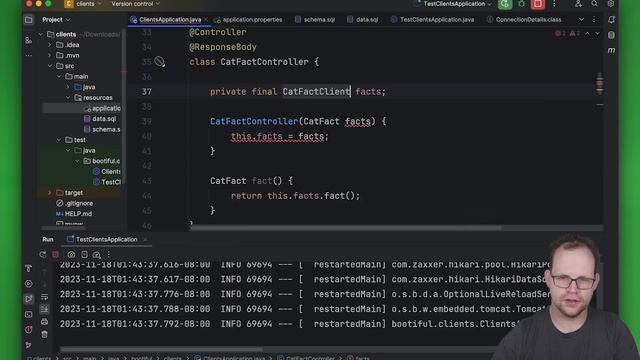Collapse the src folder
Viewport: 640px width, 360px height.
50,66
